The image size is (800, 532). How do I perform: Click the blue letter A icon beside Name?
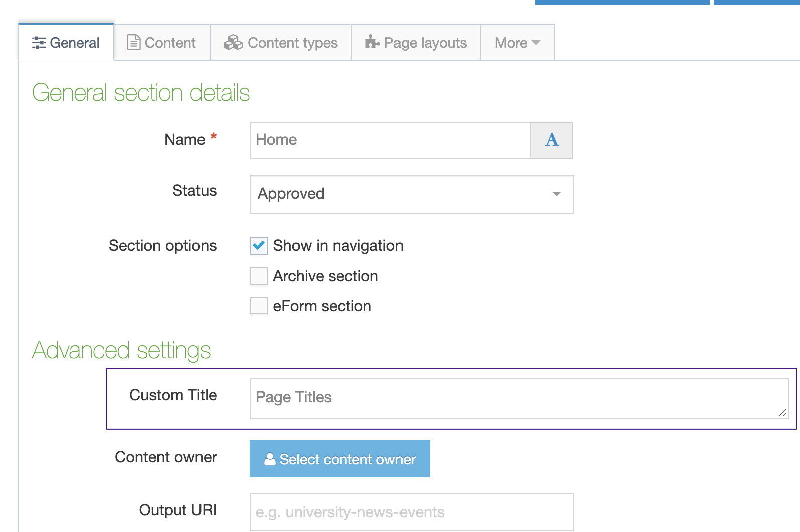pos(552,140)
